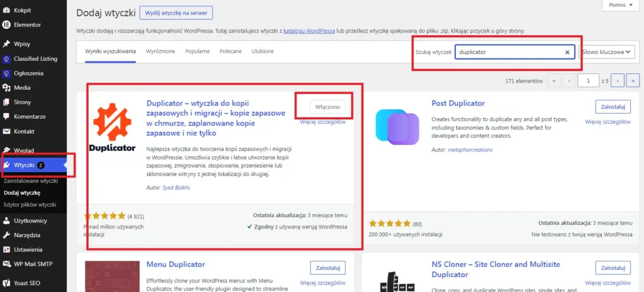
Task: Click the 171 elementów count text
Action: pyautogui.click(x=524, y=81)
